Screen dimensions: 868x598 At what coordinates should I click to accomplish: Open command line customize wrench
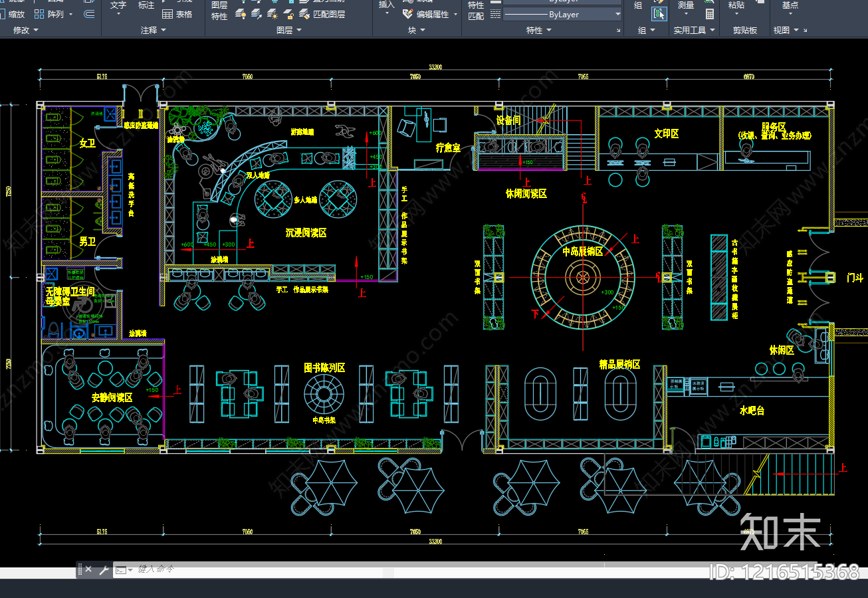pos(104,569)
